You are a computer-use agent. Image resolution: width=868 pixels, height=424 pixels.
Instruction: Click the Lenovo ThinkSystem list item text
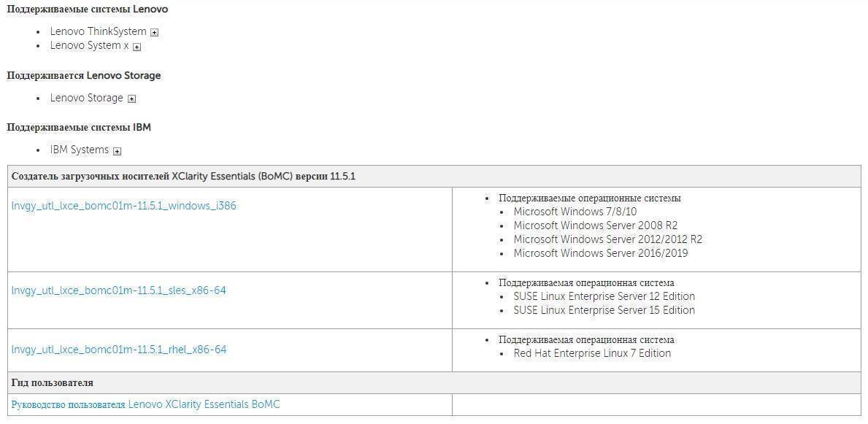coord(98,31)
